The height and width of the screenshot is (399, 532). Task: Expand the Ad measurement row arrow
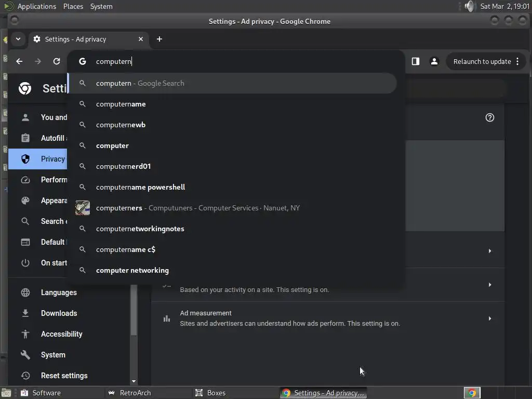pos(490,318)
